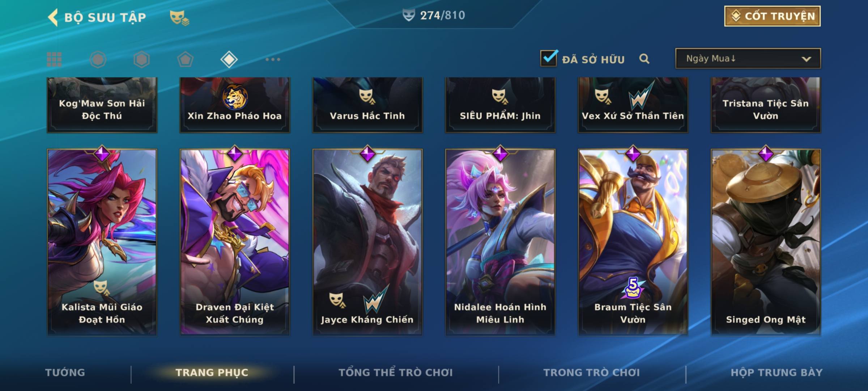This screenshot has width=868, height=391.
Task: Click the Cốt Truyện button
Action: (x=772, y=16)
